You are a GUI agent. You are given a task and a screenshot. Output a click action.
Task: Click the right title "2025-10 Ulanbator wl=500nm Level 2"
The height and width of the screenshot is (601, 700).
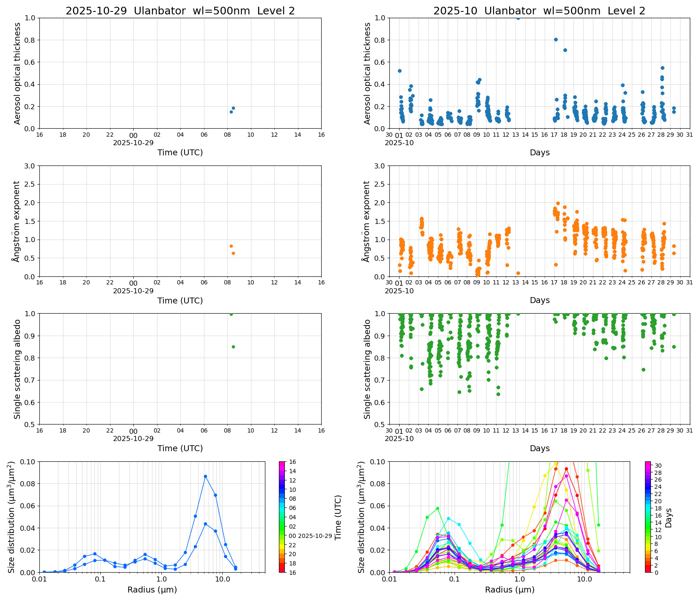(x=539, y=11)
